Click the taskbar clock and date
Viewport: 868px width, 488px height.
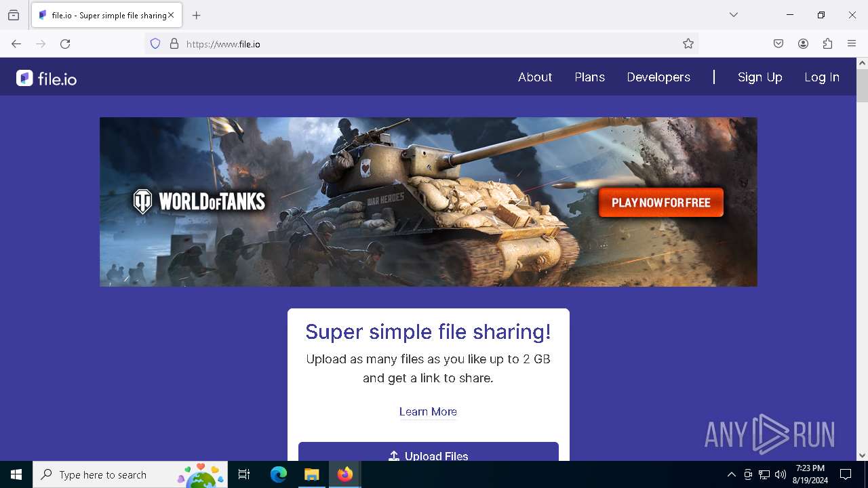point(810,474)
